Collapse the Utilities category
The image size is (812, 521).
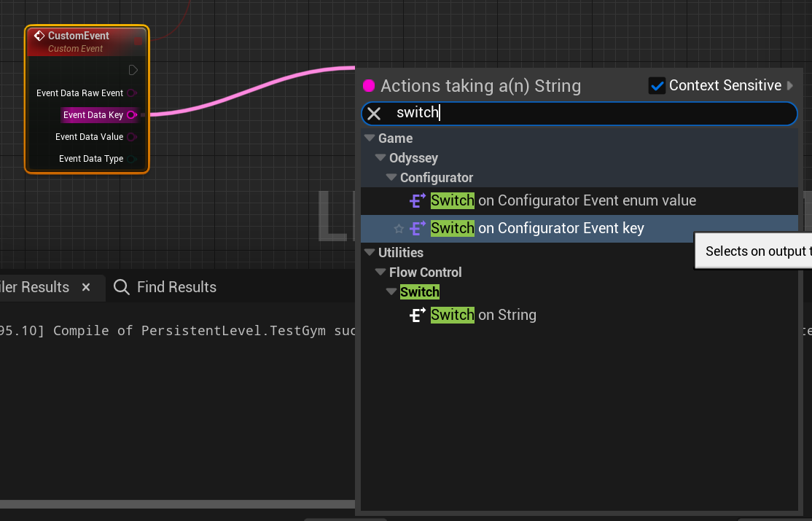[x=369, y=253]
